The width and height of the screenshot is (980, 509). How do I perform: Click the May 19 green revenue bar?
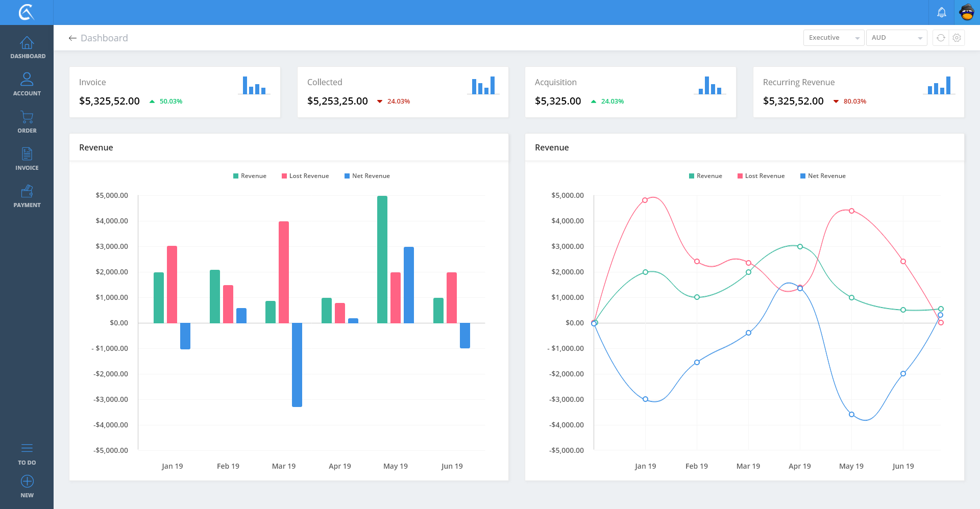click(x=382, y=259)
